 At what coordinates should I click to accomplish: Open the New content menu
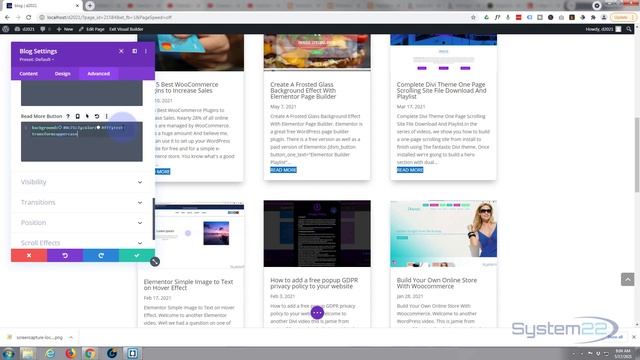coord(65,29)
